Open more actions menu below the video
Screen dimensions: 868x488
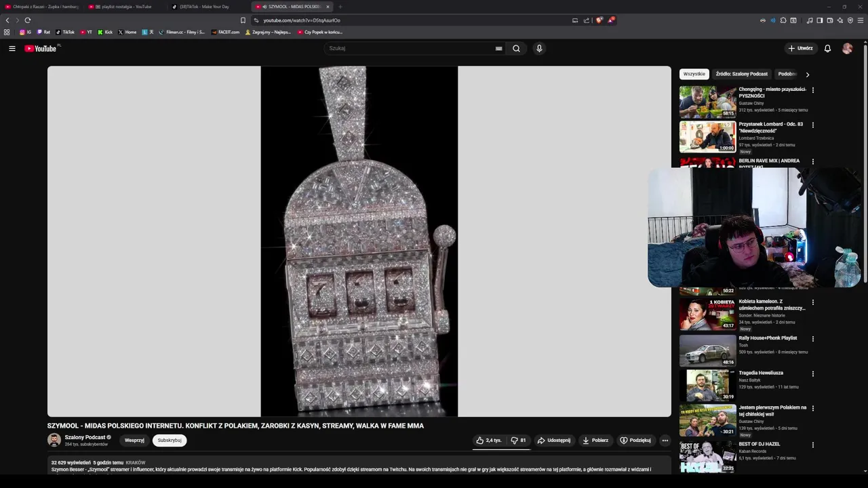[x=665, y=440]
